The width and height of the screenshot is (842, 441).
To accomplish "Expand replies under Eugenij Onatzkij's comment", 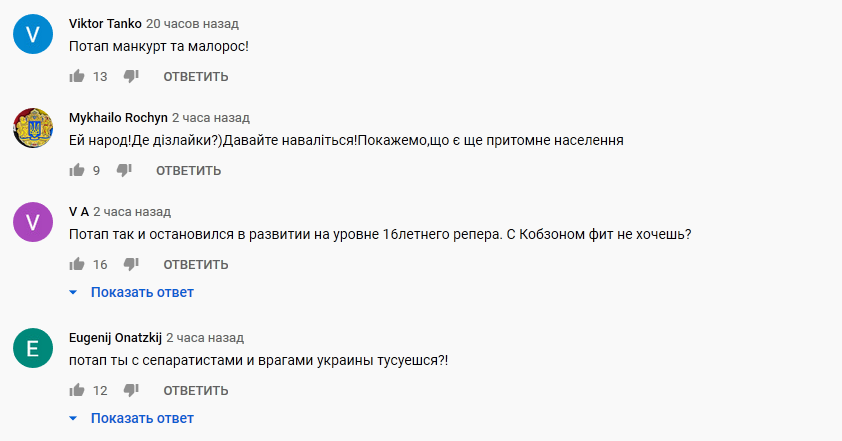I will click(x=142, y=418).
